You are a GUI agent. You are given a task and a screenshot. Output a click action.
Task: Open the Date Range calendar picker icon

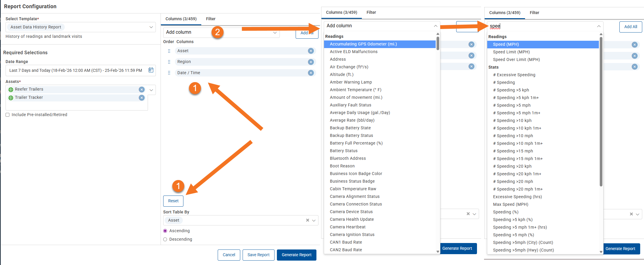pyautogui.click(x=151, y=70)
